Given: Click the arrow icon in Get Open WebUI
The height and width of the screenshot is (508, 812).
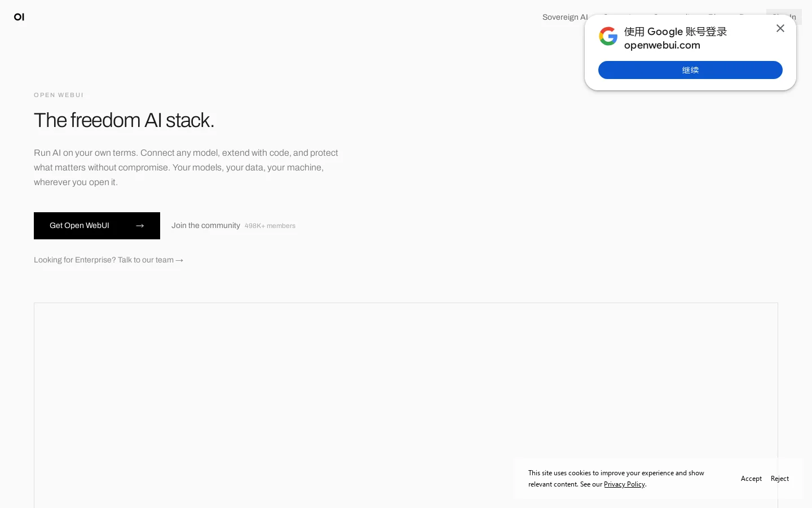Looking at the screenshot, I should coord(140,226).
